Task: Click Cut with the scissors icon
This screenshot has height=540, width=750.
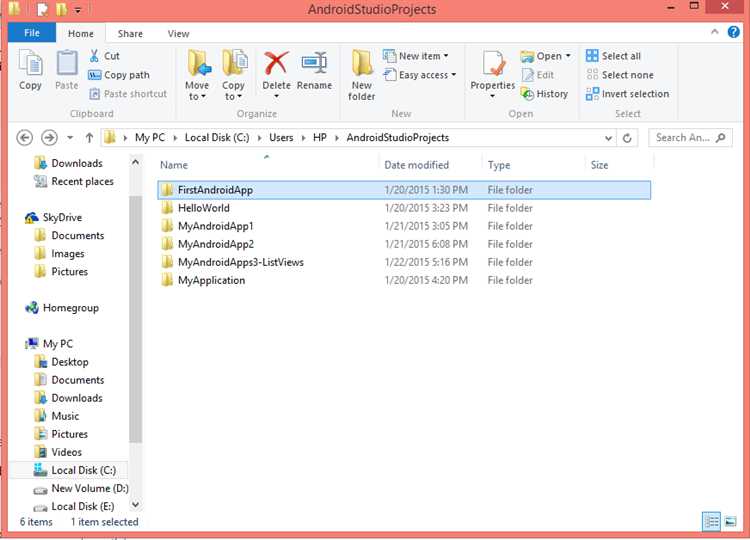Action: pos(104,55)
